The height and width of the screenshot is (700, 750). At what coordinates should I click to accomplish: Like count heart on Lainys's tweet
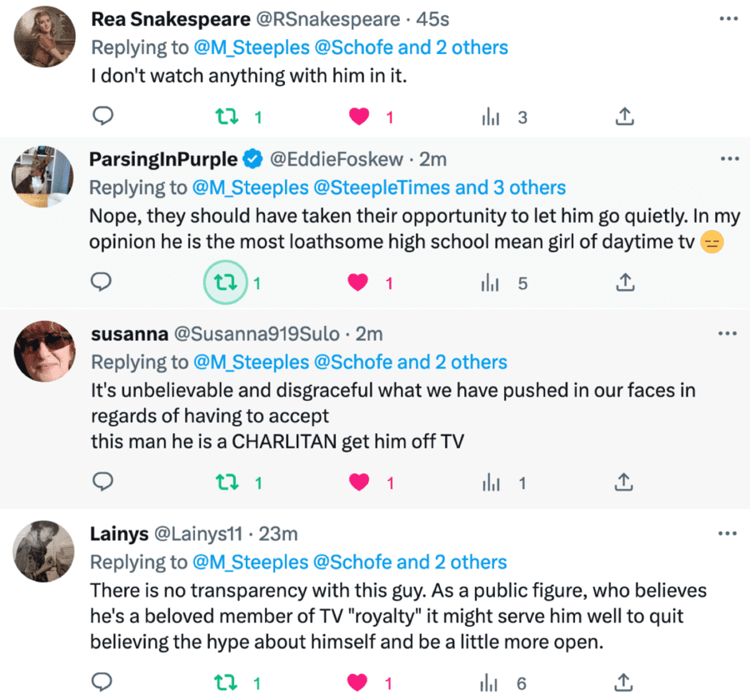(359, 683)
